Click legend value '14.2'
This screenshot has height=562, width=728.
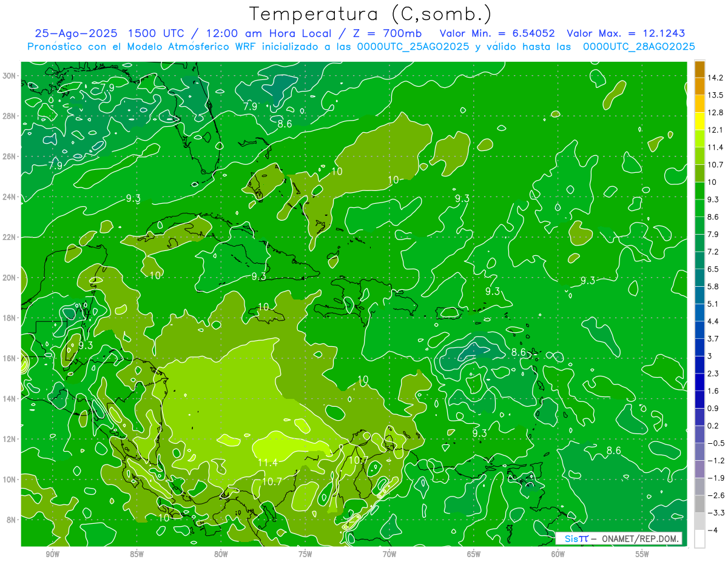[x=715, y=78]
